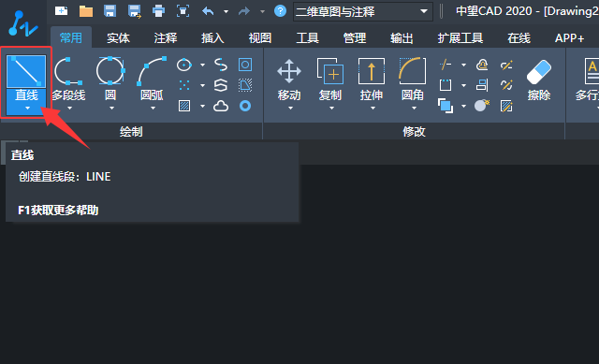Activate the 拉伸 stretch tool

(372, 79)
